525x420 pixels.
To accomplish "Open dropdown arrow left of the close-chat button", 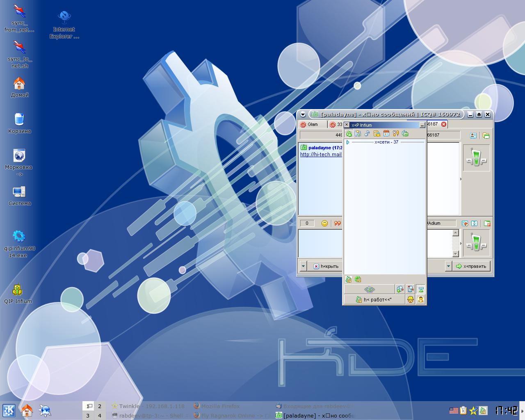I will [x=303, y=266].
